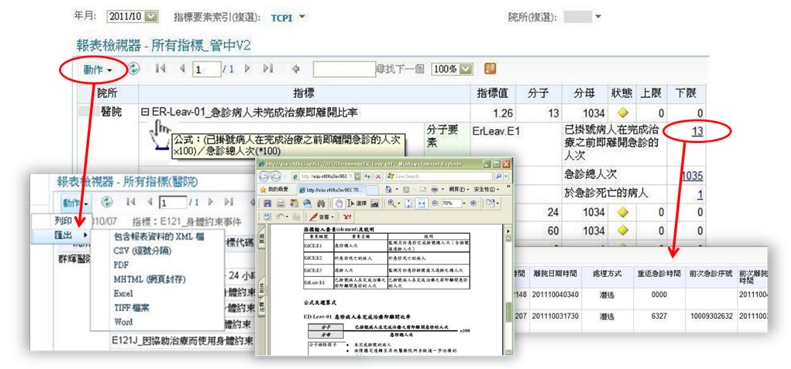Click the yellow status diamond in the row with value 60
The width and height of the screenshot is (791, 369).
(623, 231)
